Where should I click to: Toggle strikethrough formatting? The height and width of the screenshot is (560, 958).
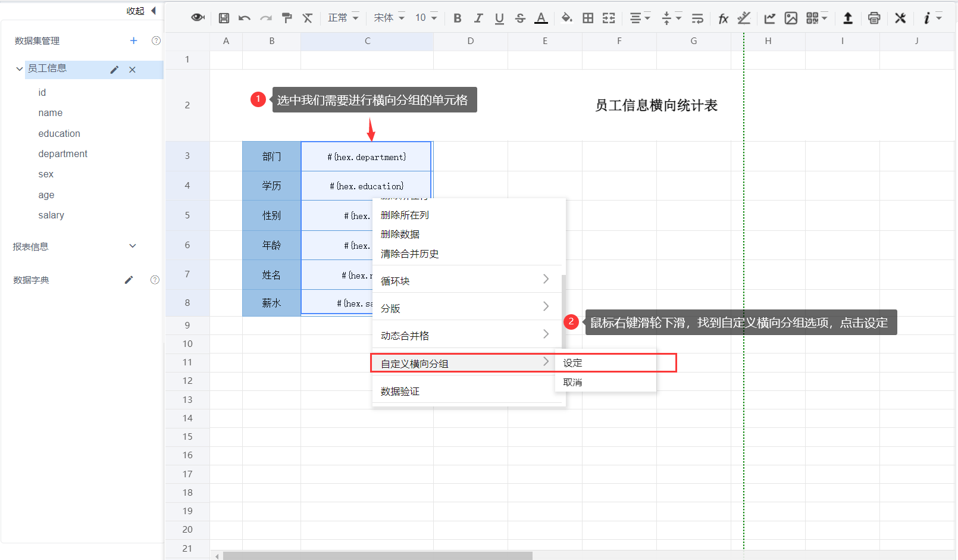tap(520, 18)
